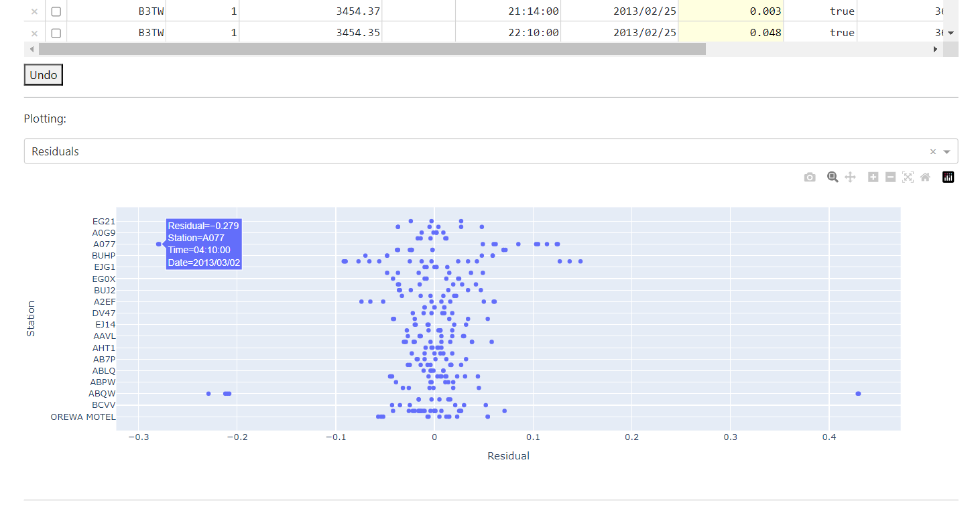This screenshot has height=511, width=980.
Task: Select the 3454.37 cell
Action: pos(310,11)
